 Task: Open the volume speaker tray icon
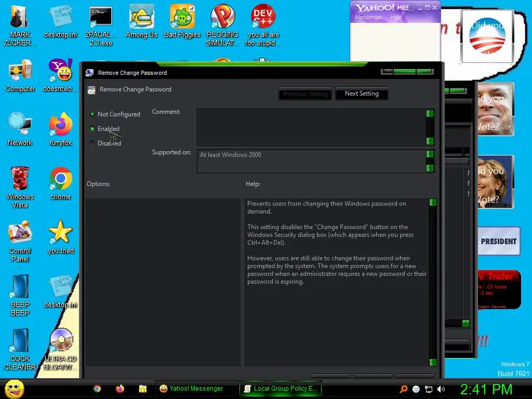(441, 389)
